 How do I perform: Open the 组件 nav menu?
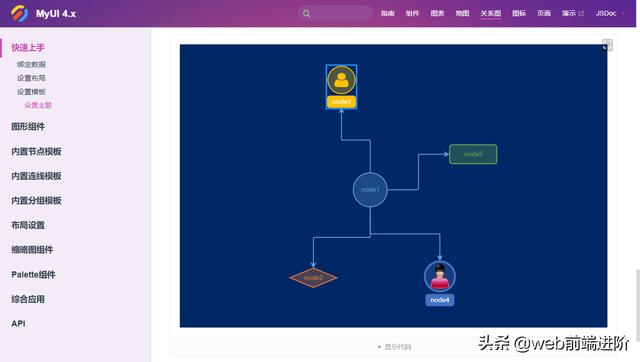(x=412, y=13)
